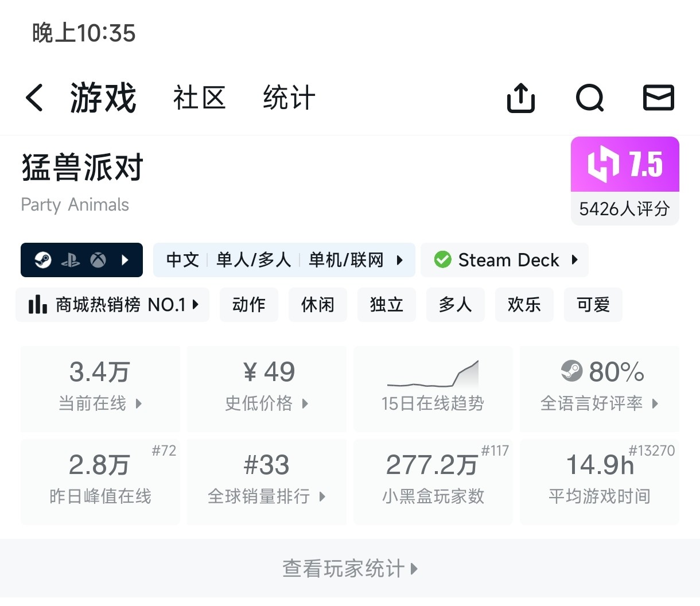Open 史低价格 details arrow
This screenshot has height=606, width=700.
click(x=305, y=403)
